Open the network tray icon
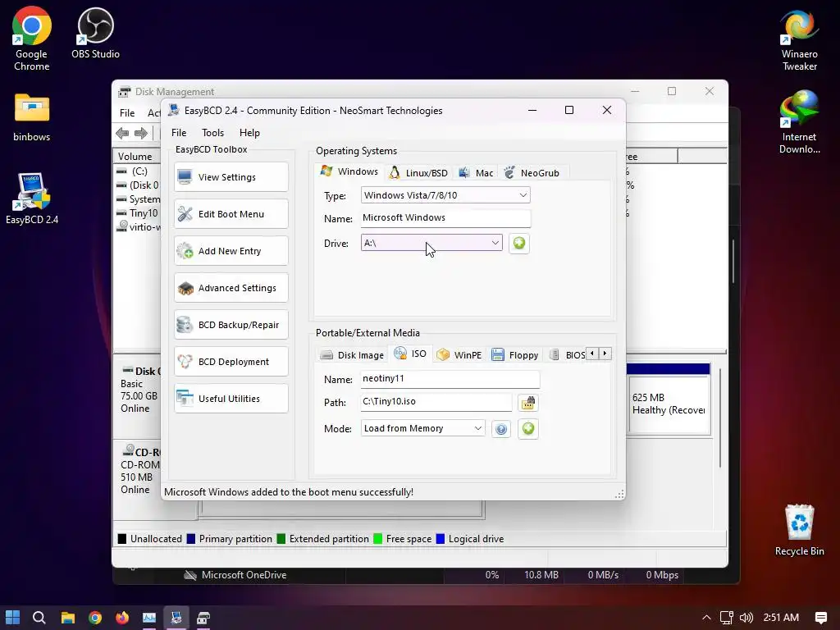840x630 pixels. [727, 618]
